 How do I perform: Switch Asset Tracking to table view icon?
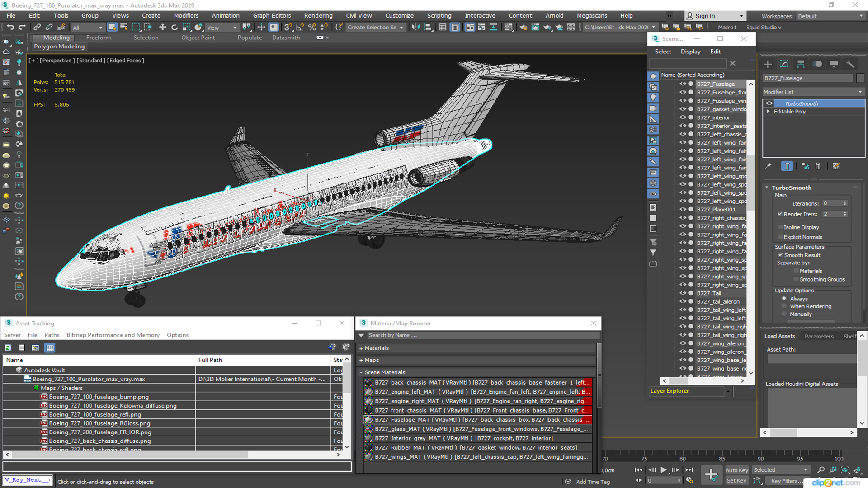click(50, 347)
